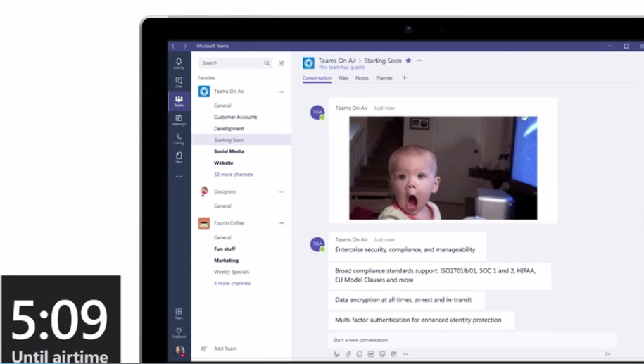The image size is (644, 364).
Task: Click the Search input field
Action: point(231,63)
